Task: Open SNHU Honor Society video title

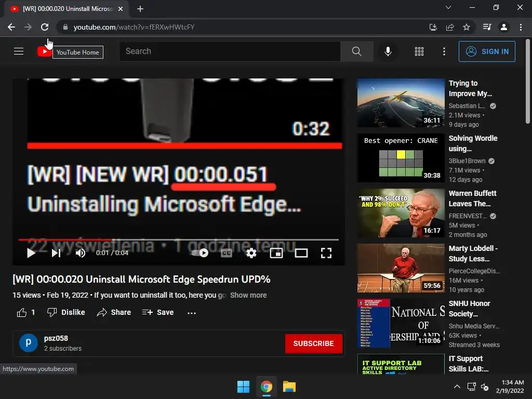Action: (x=470, y=309)
